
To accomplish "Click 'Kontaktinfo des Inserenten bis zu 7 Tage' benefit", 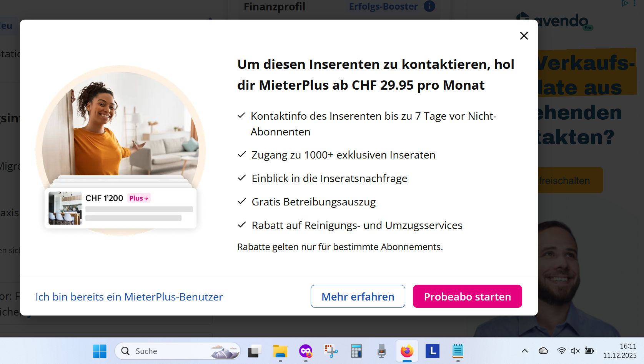I will click(373, 124).
